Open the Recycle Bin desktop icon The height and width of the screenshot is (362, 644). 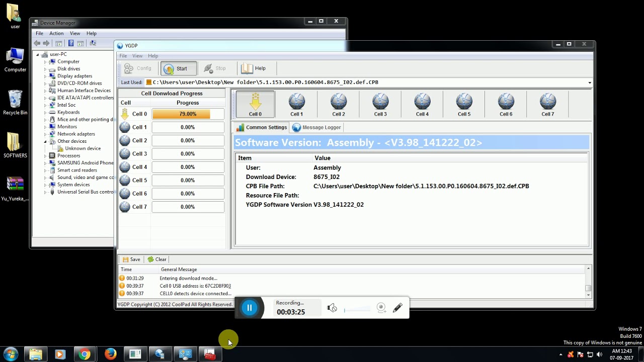(x=15, y=102)
